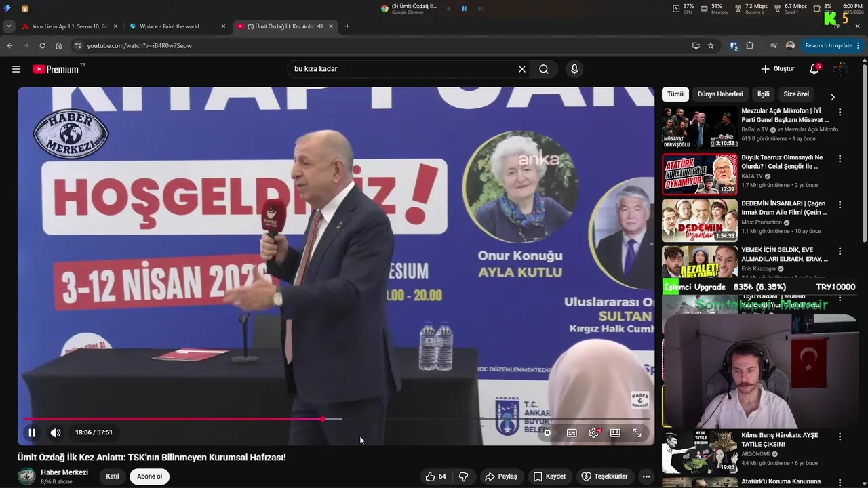The width and height of the screenshot is (868, 488).
Task: Open Haber Merkezi channel avatar
Action: click(26, 476)
